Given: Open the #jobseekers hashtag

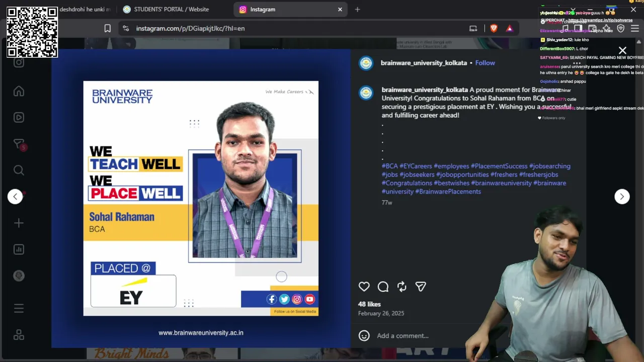Looking at the screenshot, I should pos(417,174).
